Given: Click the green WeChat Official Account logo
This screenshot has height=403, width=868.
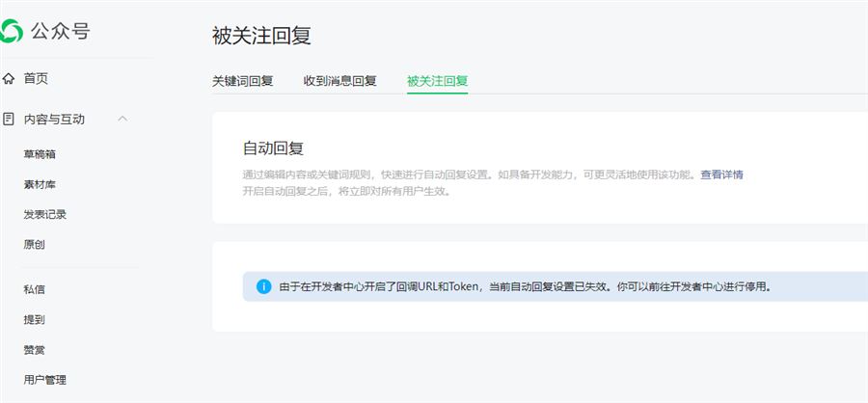Looking at the screenshot, I should point(13,32).
